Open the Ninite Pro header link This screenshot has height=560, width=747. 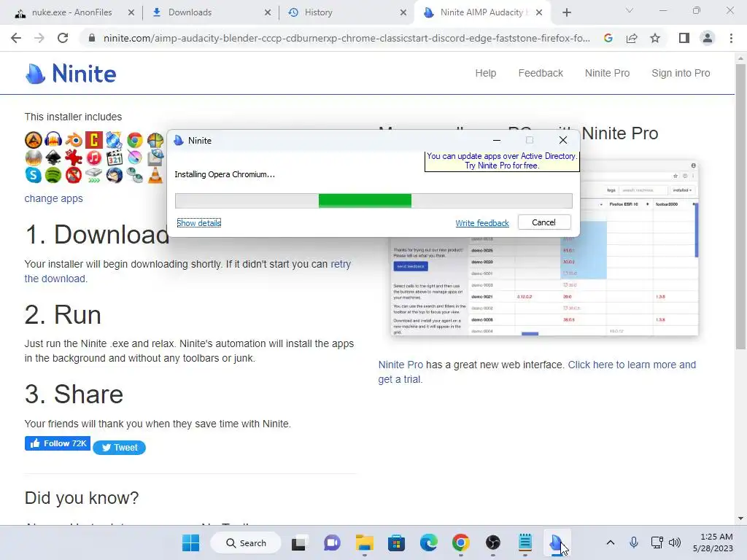[x=608, y=74]
